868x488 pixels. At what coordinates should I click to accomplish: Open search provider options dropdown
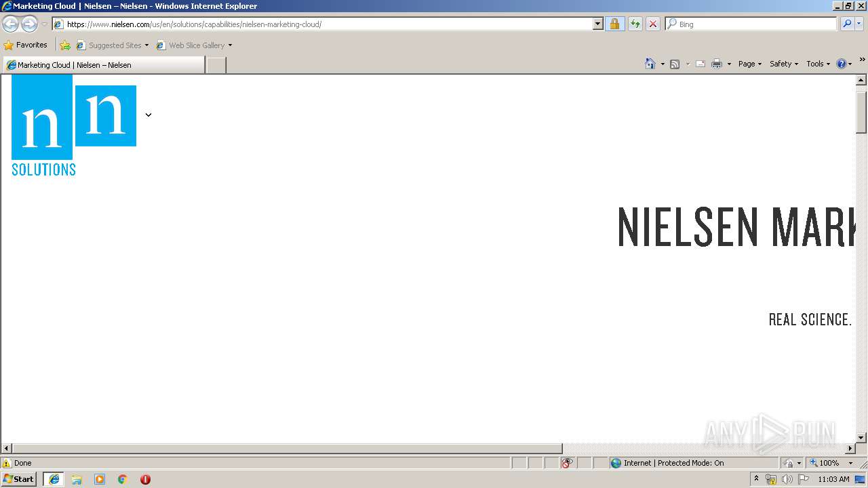tap(859, 24)
